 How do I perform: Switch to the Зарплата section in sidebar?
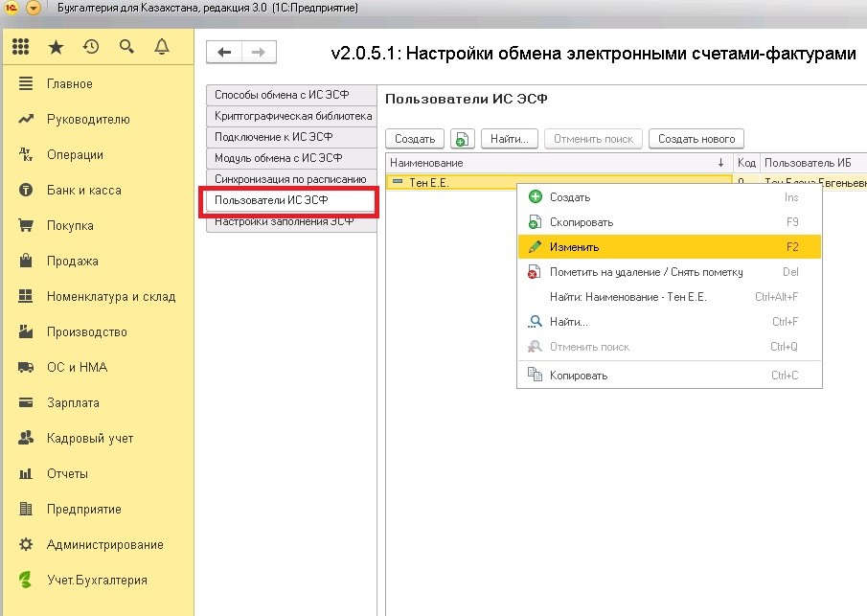(x=74, y=402)
